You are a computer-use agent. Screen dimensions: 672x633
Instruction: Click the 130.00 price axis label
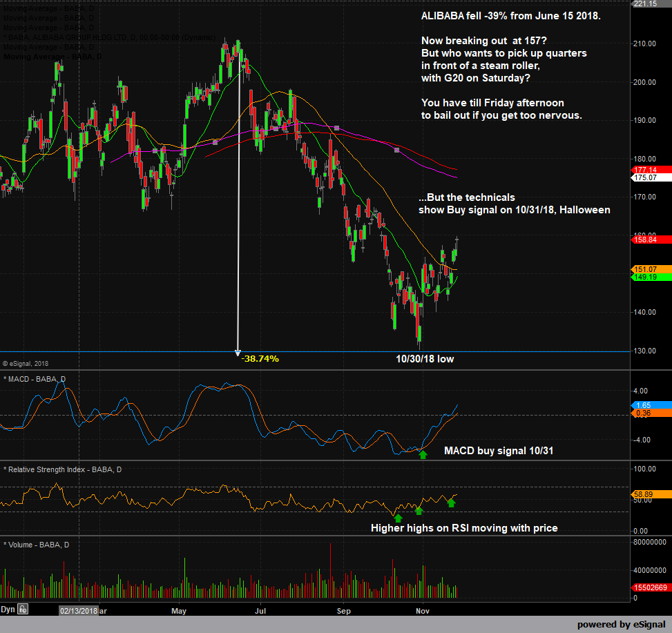tap(644, 351)
